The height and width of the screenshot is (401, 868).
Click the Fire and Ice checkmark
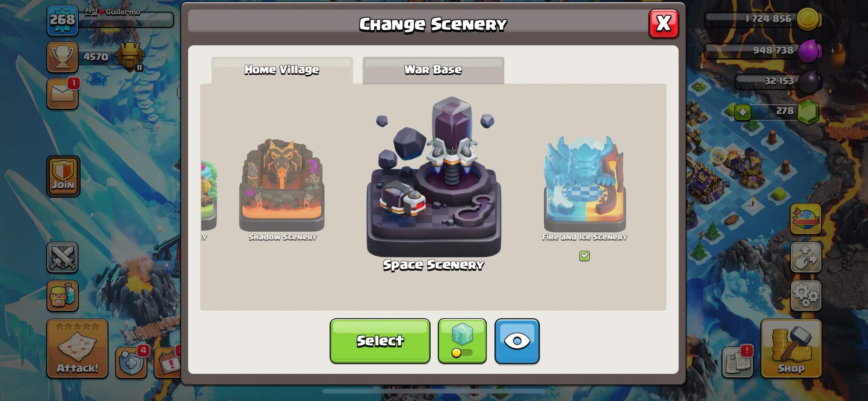pos(584,256)
